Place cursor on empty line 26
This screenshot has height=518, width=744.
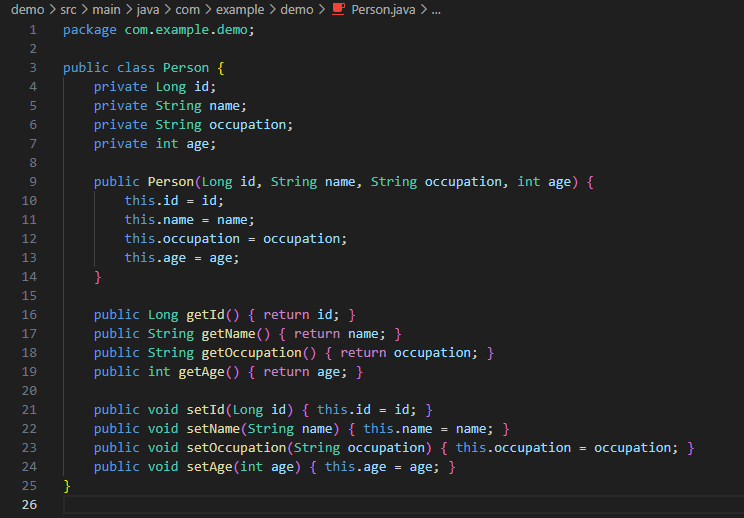403,505
